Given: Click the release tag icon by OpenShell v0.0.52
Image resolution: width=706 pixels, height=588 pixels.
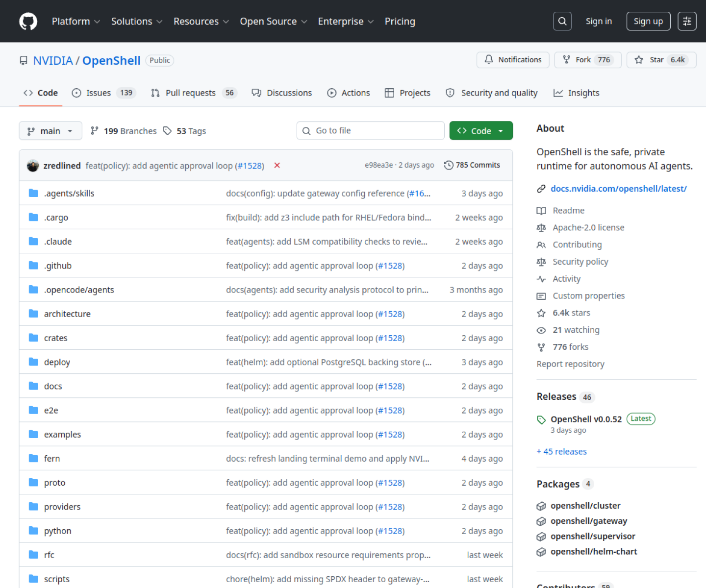Looking at the screenshot, I should (x=541, y=420).
